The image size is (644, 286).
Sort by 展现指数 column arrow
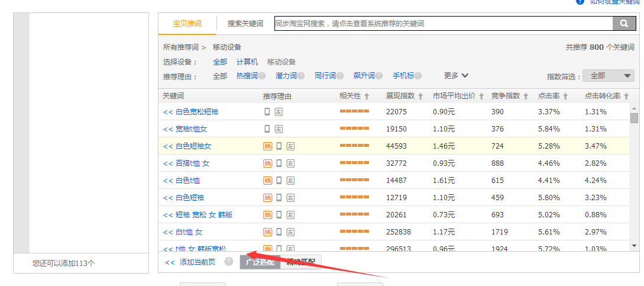click(420, 96)
